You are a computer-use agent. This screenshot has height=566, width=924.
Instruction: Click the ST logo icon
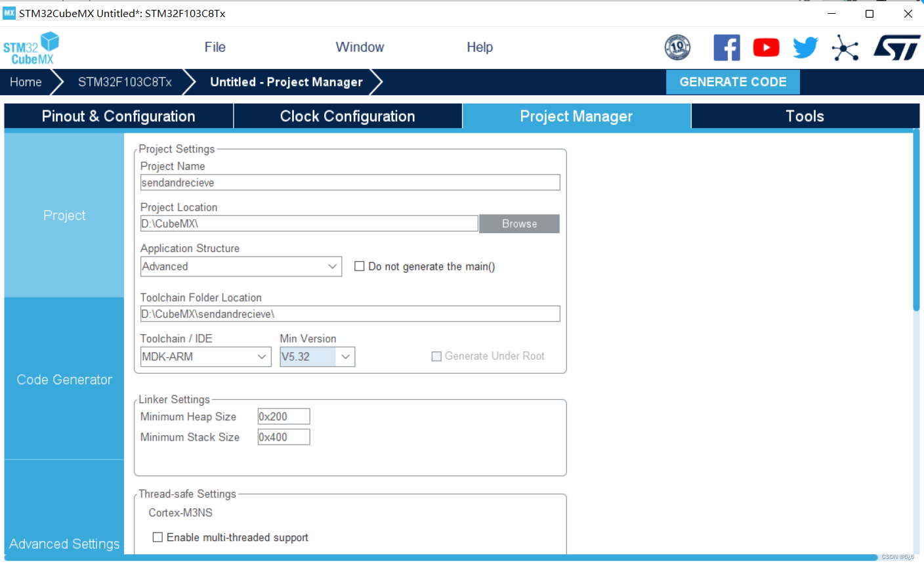click(x=896, y=47)
